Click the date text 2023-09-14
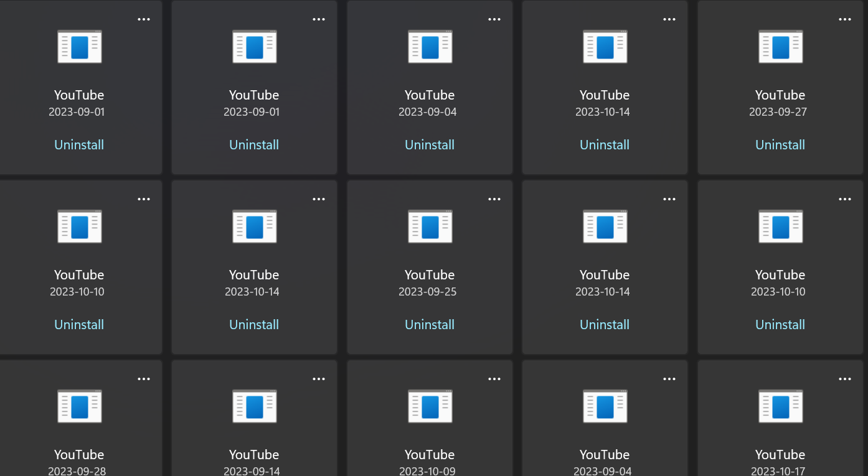Screen dimensions: 868x476 click(252, 471)
